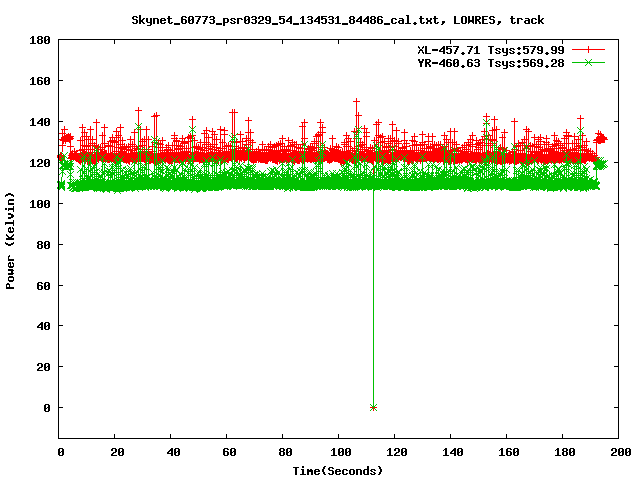Click the y-axis tick label 60
Screen dimensions: 640x480
pyautogui.click(x=43, y=285)
